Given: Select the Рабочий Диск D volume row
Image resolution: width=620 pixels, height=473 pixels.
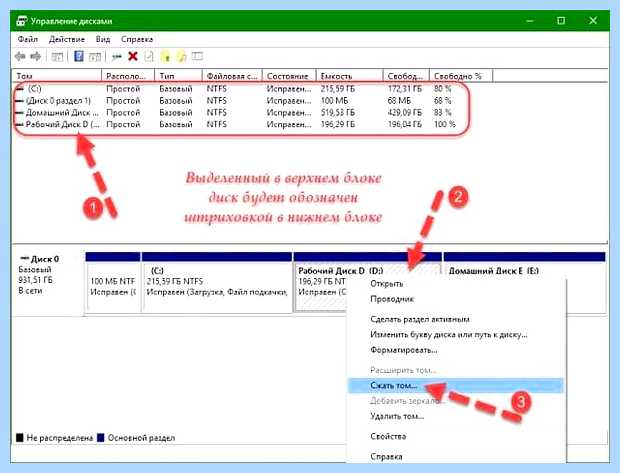Looking at the screenshot, I should [237, 125].
